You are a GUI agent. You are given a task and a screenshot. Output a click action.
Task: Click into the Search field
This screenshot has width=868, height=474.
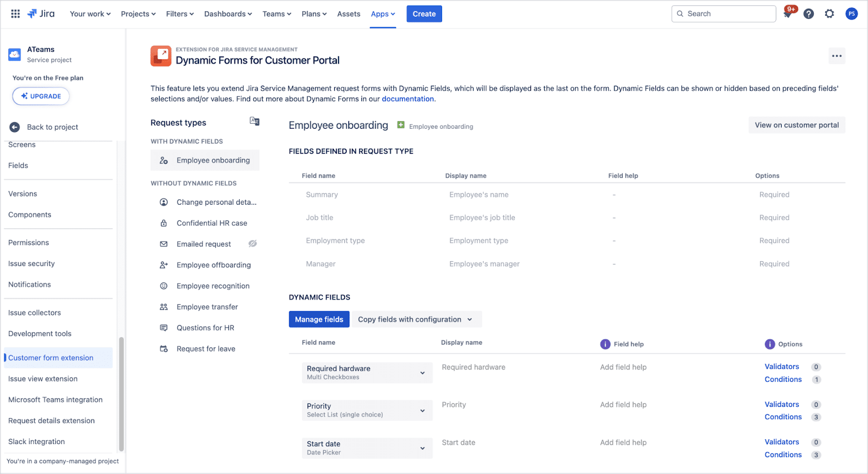(724, 14)
